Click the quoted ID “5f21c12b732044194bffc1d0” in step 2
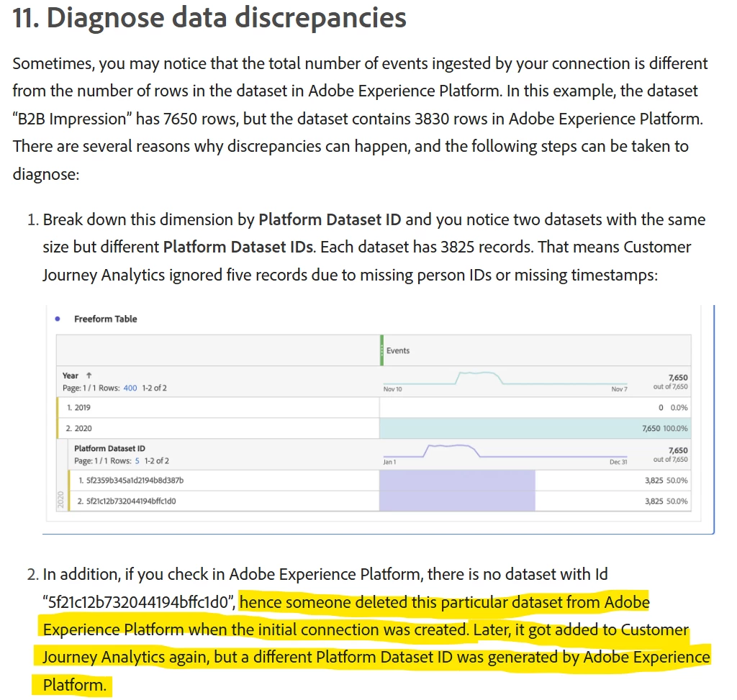Image resolution: width=737 pixels, height=700 pixels. [139, 602]
